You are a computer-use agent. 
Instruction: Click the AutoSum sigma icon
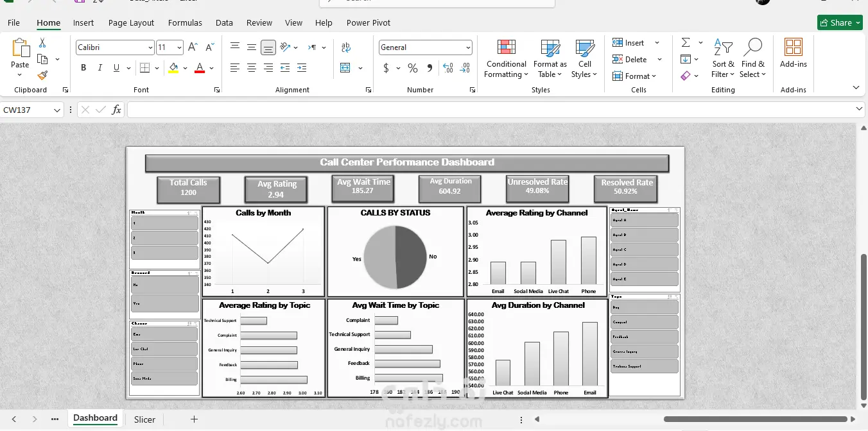686,42
